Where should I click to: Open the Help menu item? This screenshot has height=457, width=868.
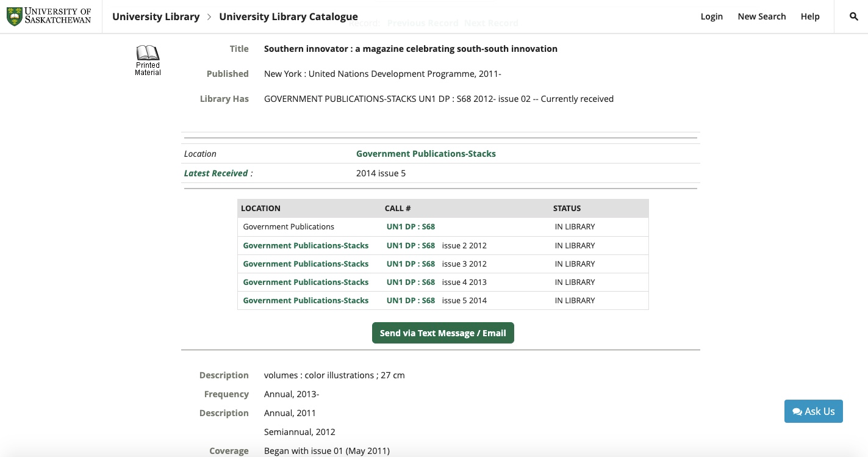click(x=809, y=16)
